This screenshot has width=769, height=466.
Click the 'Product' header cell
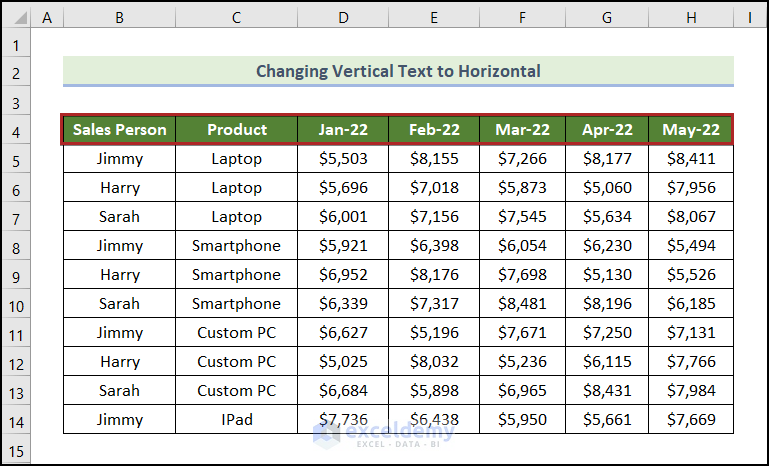pyautogui.click(x=236, y=130)
